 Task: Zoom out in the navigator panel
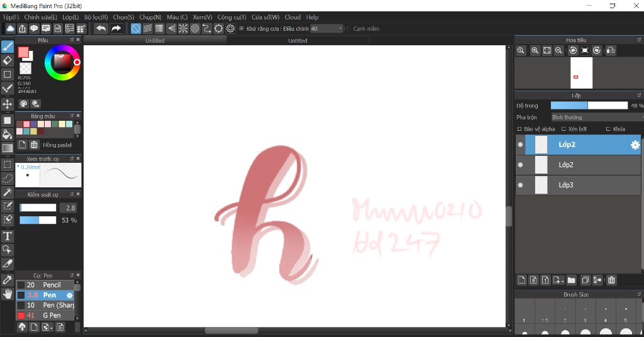tap(558, 50)
